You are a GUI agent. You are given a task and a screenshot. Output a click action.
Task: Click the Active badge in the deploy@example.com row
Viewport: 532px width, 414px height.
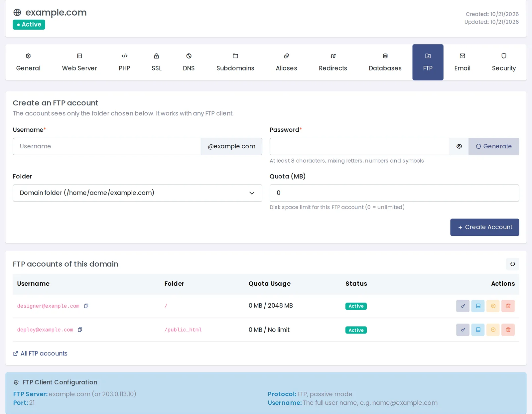[x=356, y=330]
